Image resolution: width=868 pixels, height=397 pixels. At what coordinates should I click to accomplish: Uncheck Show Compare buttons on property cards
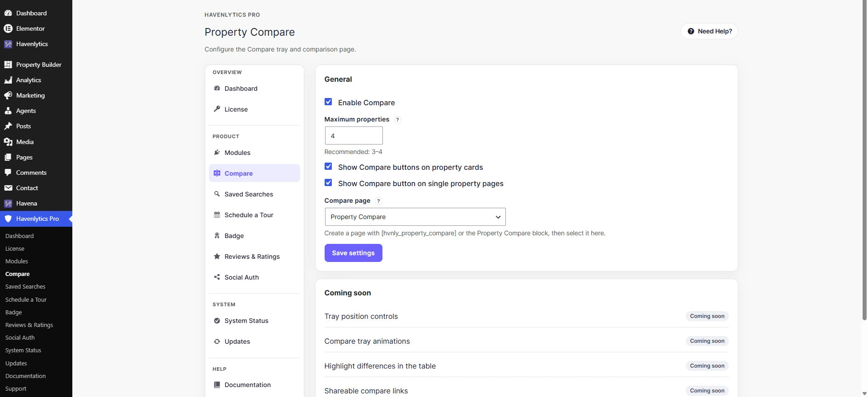coord(328,167)
